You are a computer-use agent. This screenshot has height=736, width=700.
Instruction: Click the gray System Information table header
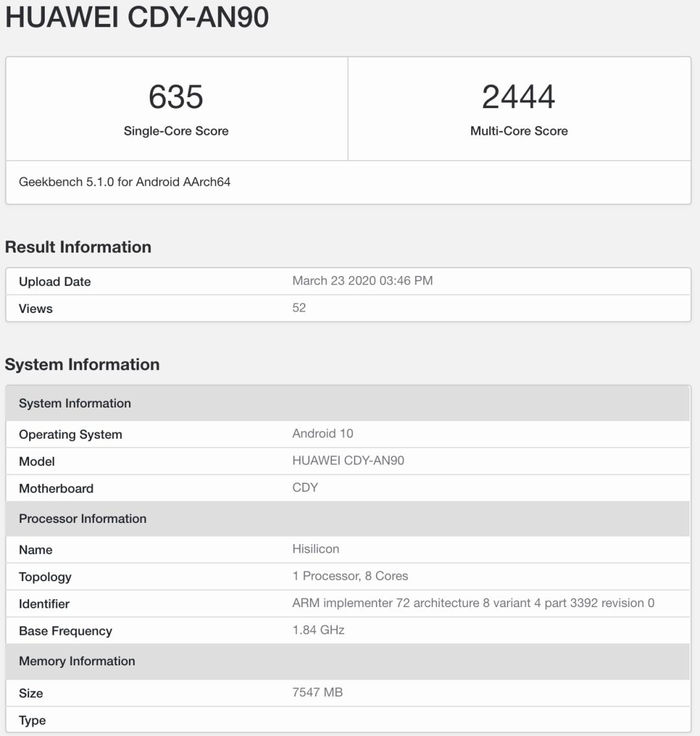348,403
